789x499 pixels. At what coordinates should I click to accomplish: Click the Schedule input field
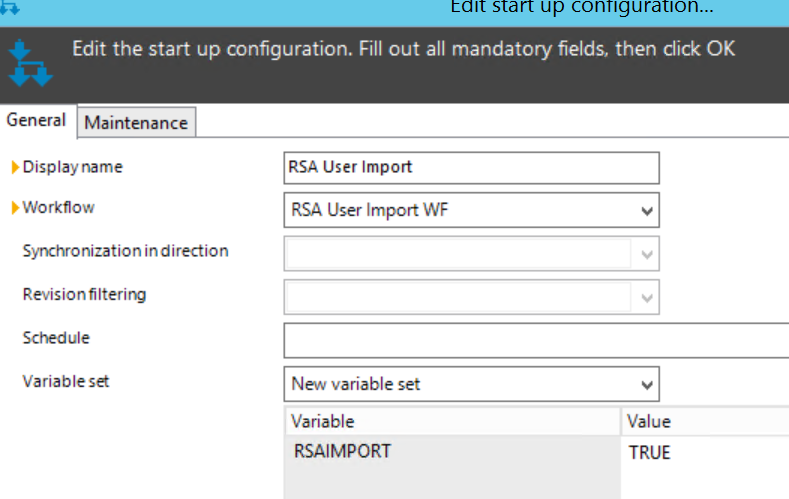coord(536,341)
